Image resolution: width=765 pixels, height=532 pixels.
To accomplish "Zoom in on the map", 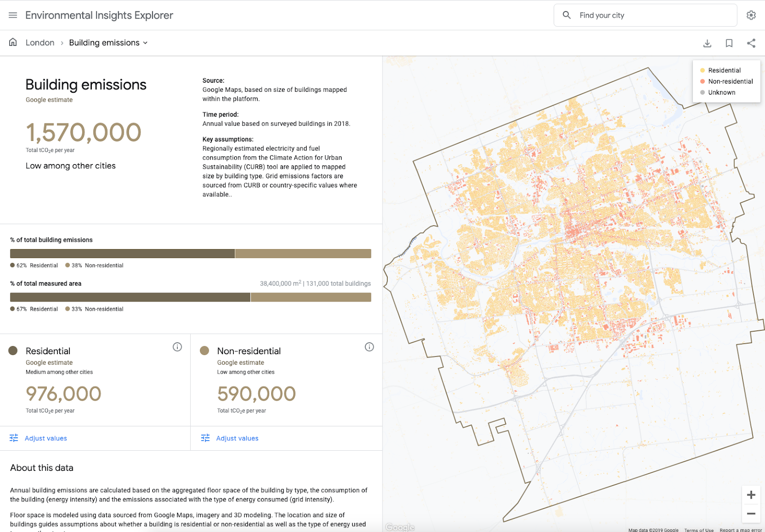I will [x=751, y=495].
